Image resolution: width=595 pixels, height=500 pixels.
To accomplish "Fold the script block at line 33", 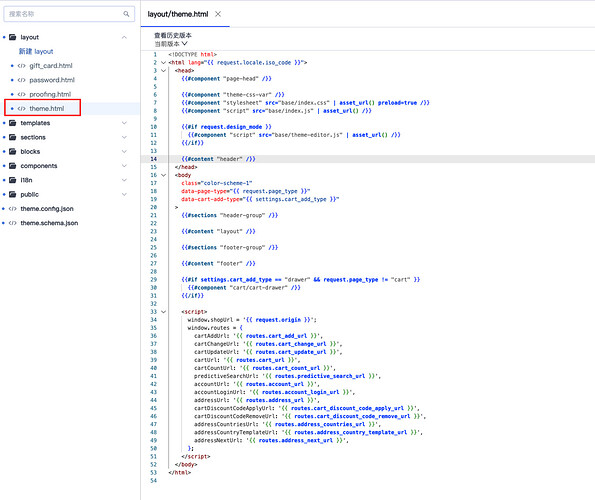I will tap(164, 312).
